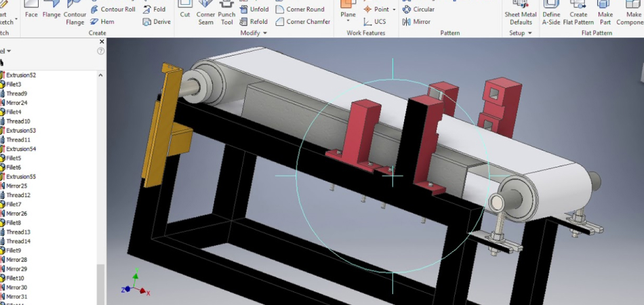Screen dimensions: 644x305
Task: Click the Define A-Side tool
Action: [551, 14]
